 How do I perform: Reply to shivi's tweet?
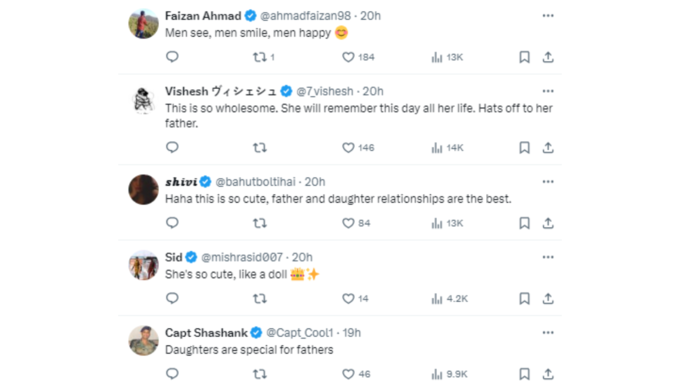pyautogui.click(x=172, y=223)
